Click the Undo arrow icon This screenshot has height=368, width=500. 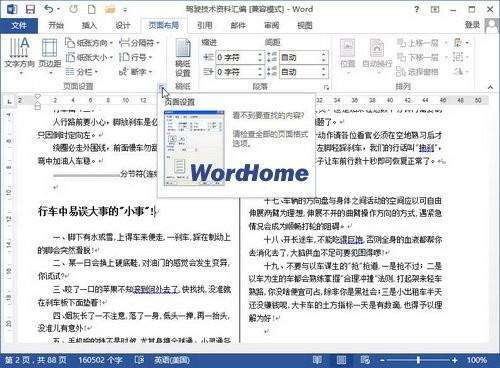coord(49,9)
